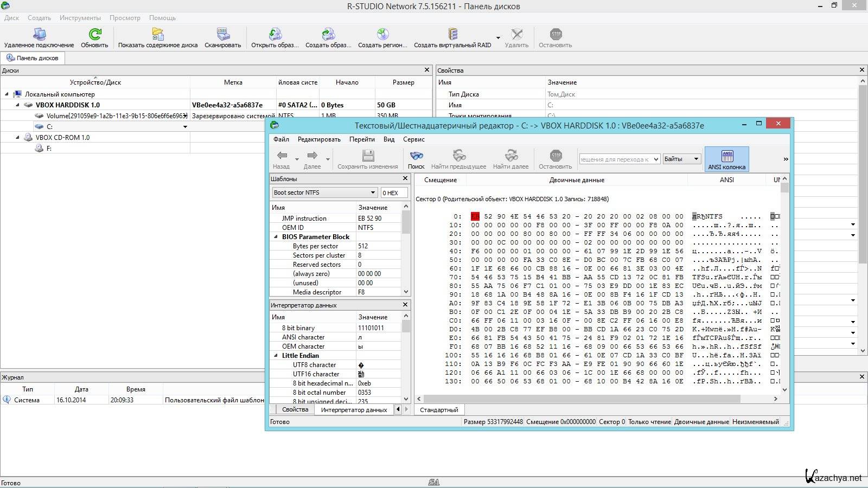Collapse the Little Endian group

click(x=276, y=356)
